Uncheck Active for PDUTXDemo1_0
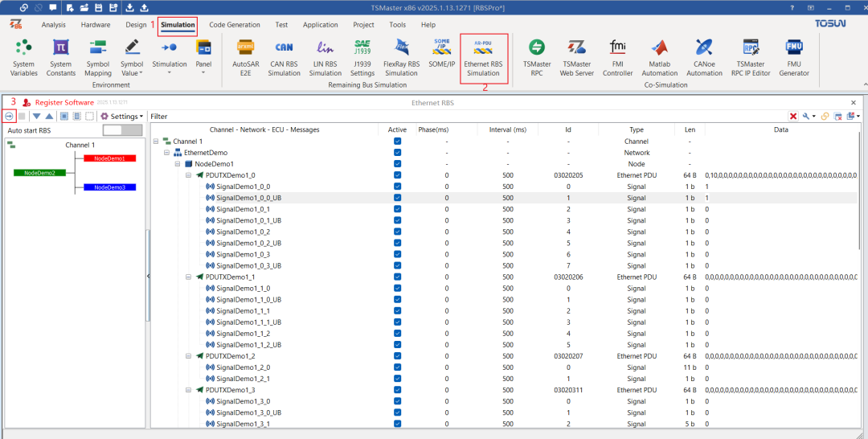Viewport: 868px width, 439px height. pos(397,175)
